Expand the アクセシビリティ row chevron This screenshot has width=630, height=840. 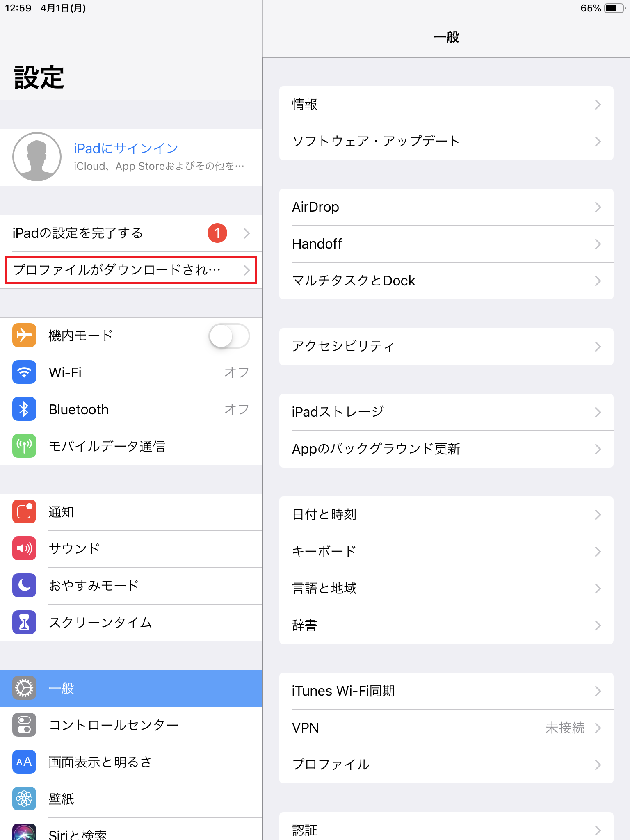pos(598,347)
